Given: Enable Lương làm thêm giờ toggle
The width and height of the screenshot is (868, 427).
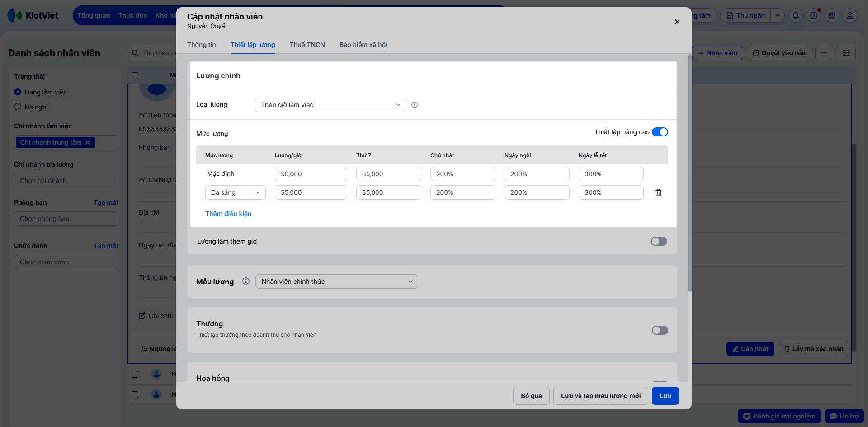Looking at the screenshot, I should [x=659, y=241].
